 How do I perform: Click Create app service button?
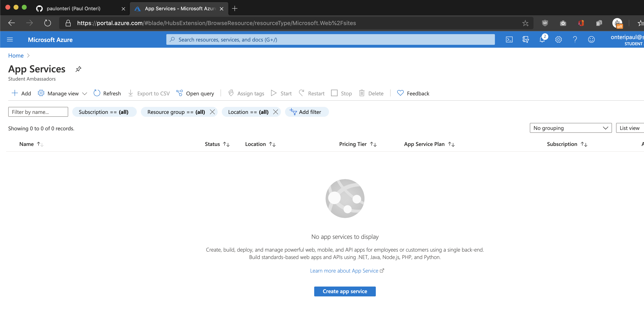tap(345, 291)
